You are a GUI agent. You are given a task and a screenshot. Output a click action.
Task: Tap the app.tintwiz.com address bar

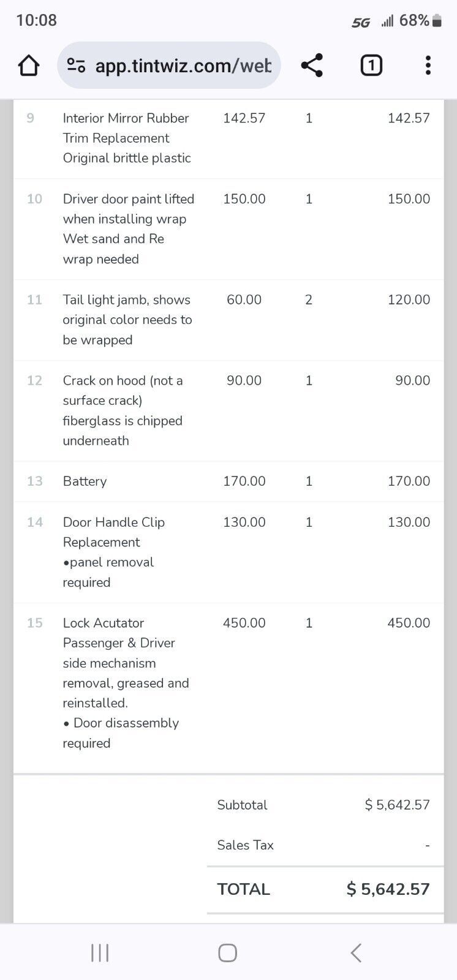pyautogui.click(x=183, y=66)
